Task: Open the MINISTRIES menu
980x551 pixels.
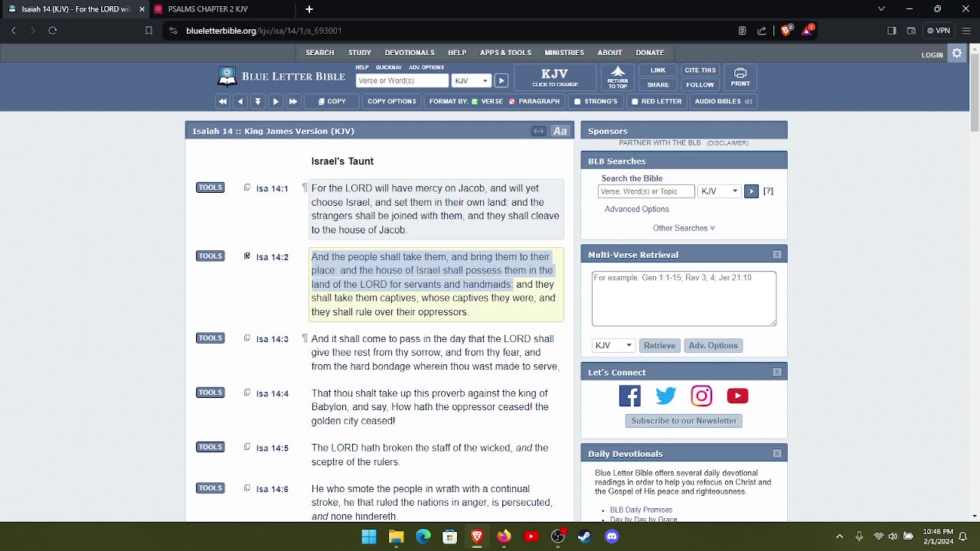Action: (564, 53)
